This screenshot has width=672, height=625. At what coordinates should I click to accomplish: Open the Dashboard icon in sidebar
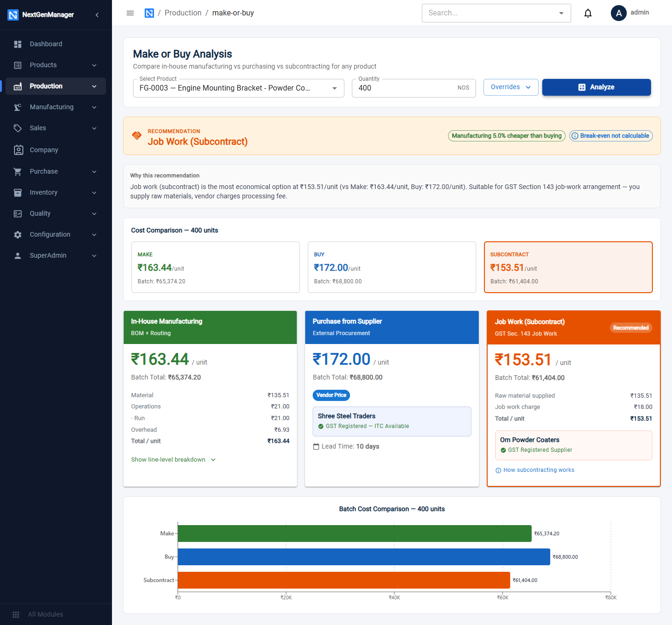pyautogui.click(x=18, y=44)
